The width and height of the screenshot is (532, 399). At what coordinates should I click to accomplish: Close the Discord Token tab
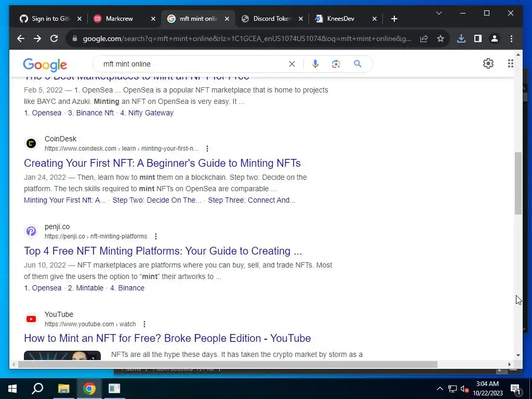click(x=301, y=19)
